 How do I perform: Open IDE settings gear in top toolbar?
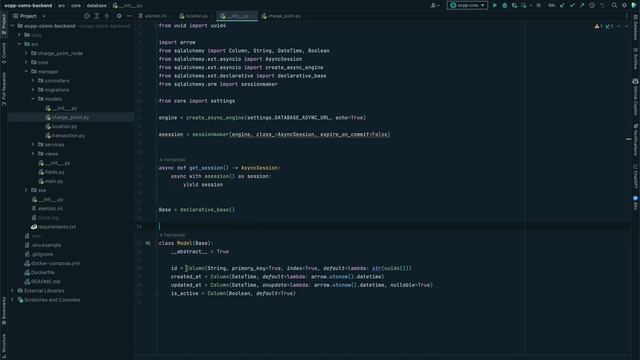624,5
